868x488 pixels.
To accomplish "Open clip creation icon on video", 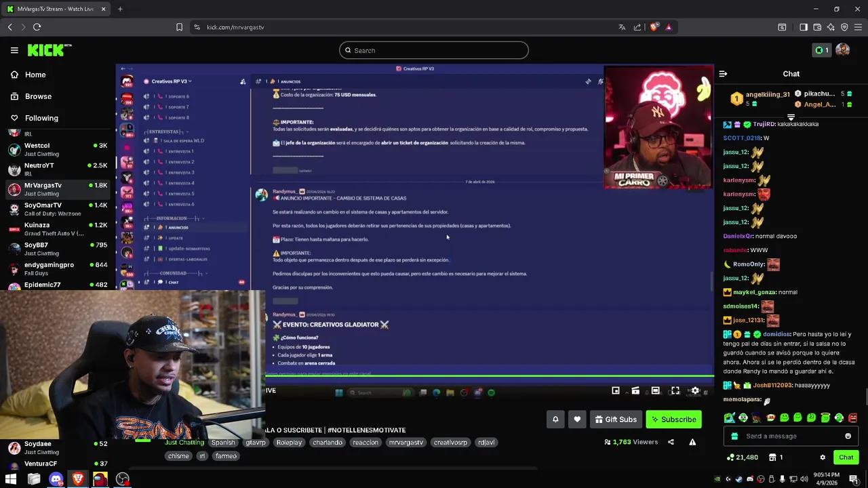I will click(x=635, y=390).
